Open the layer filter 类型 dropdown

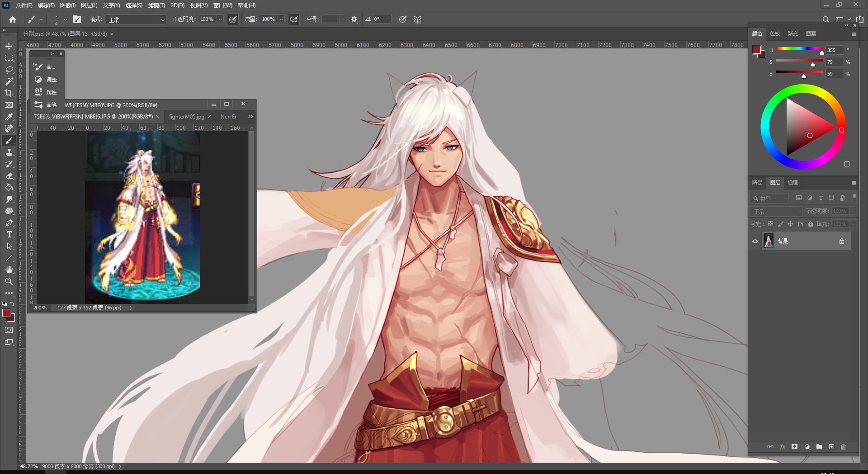[x=769, y=199]
